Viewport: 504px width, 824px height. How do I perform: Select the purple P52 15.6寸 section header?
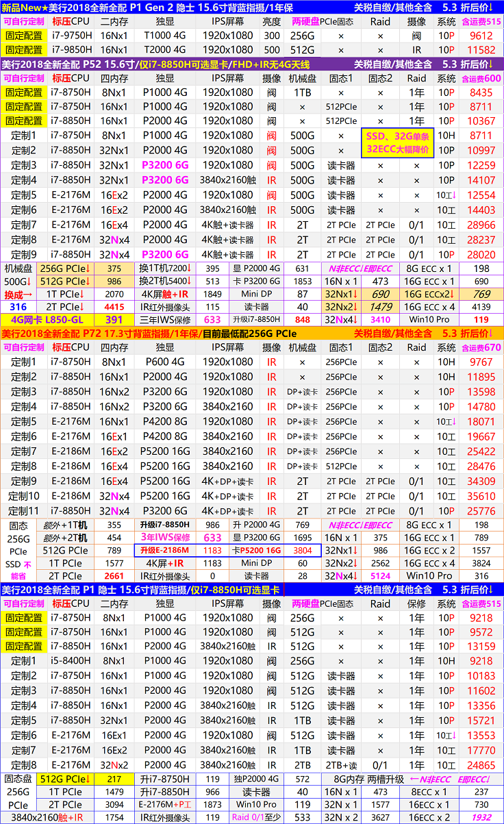tap(171, 64)
